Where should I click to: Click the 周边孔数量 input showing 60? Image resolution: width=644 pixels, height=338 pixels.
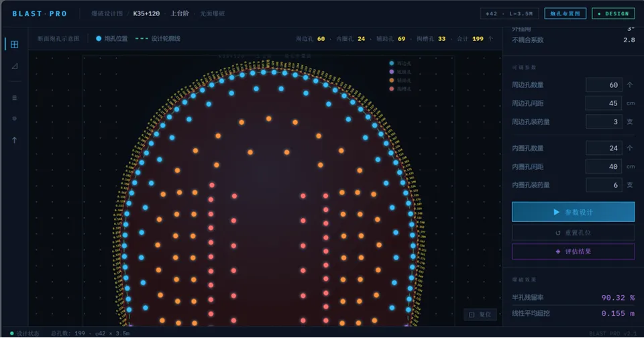(603, 85)
